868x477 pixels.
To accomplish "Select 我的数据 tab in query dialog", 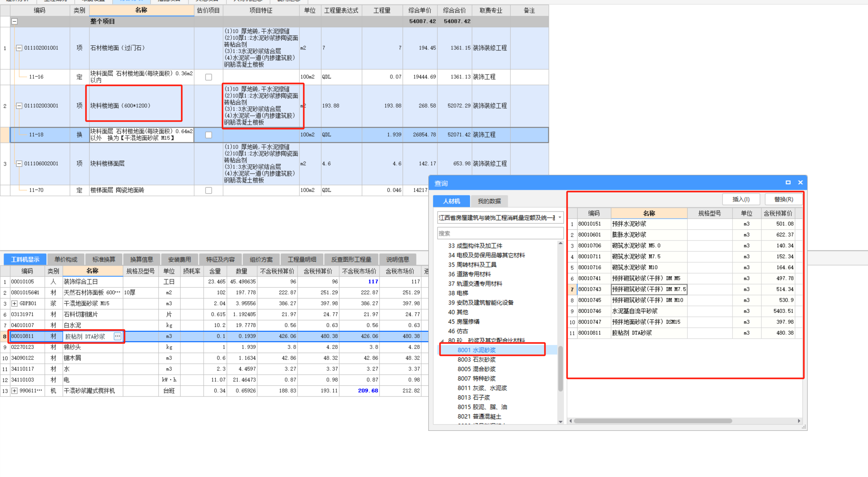I will coord(489,201).
